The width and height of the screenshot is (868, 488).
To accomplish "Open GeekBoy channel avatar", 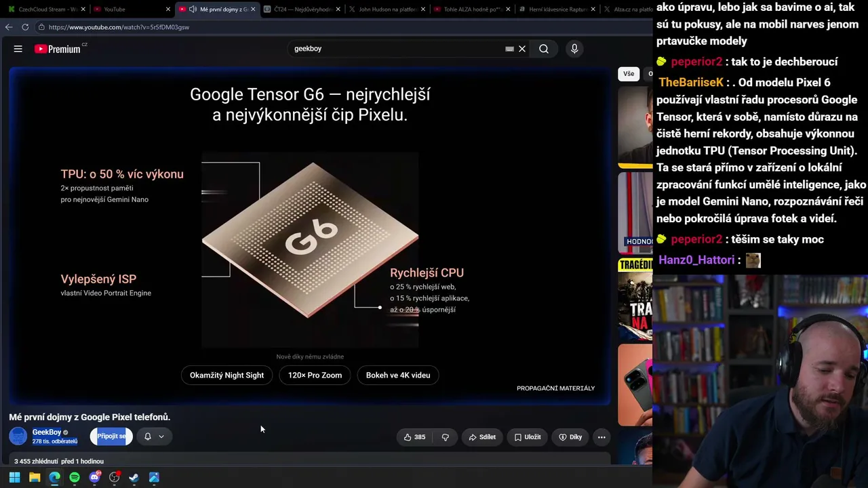I will point(18,436).
